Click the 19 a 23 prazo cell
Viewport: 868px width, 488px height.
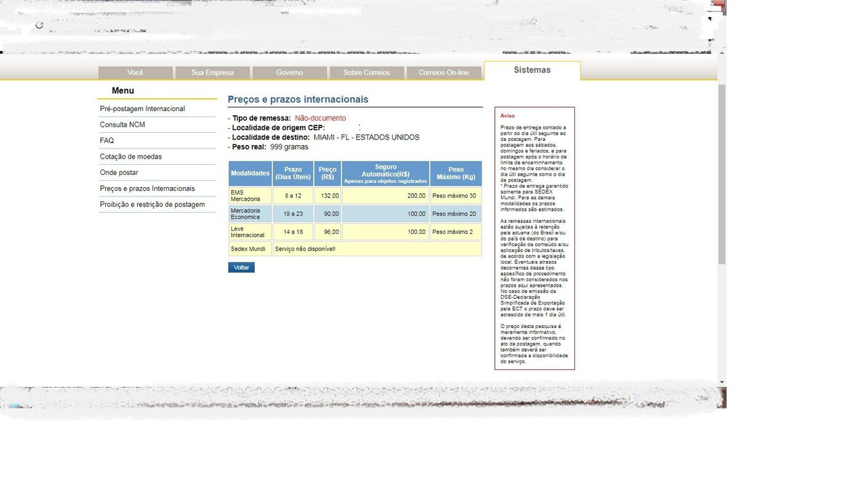[x=293, y=213]
